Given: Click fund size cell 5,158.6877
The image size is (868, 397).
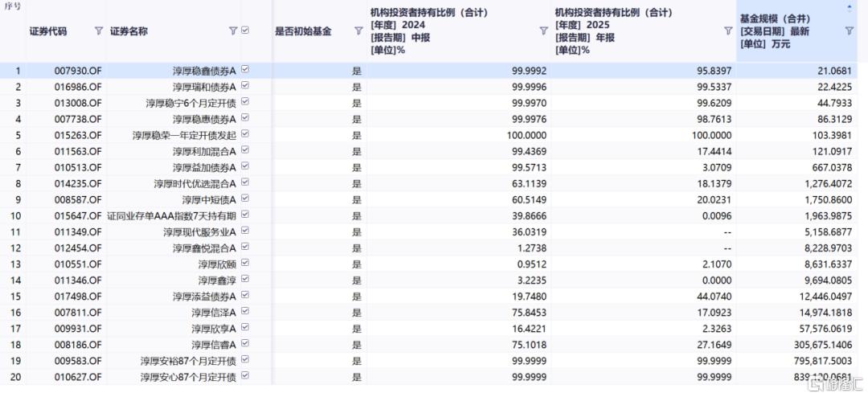Looking at the screenshot, I should [x=829, y=232].
